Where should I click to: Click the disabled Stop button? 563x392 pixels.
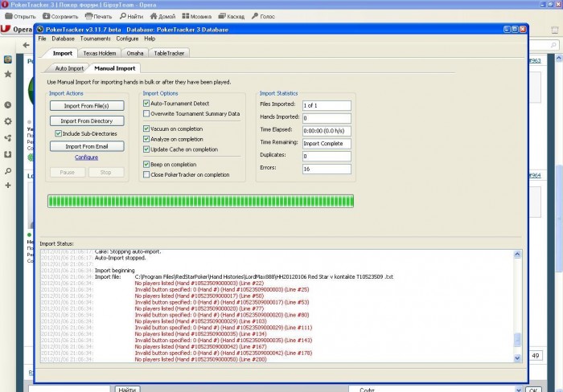106,172
